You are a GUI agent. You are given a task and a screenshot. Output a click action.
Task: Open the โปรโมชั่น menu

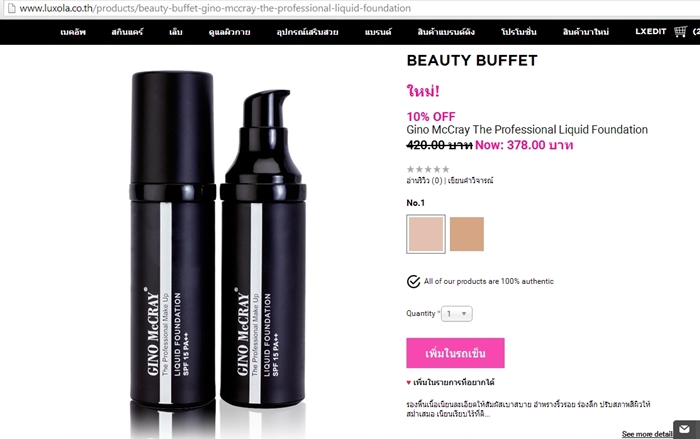519,32
